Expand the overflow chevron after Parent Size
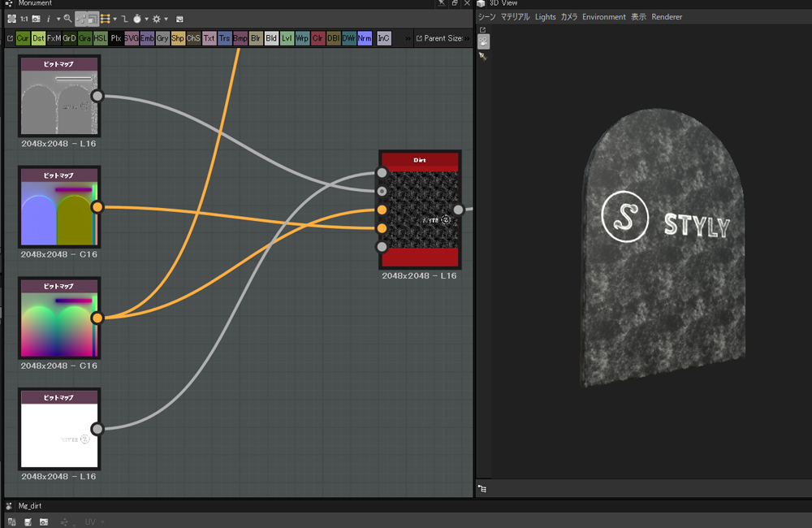Image resolution: width=812 pixels, height=528 pixels. coord(467,38)
